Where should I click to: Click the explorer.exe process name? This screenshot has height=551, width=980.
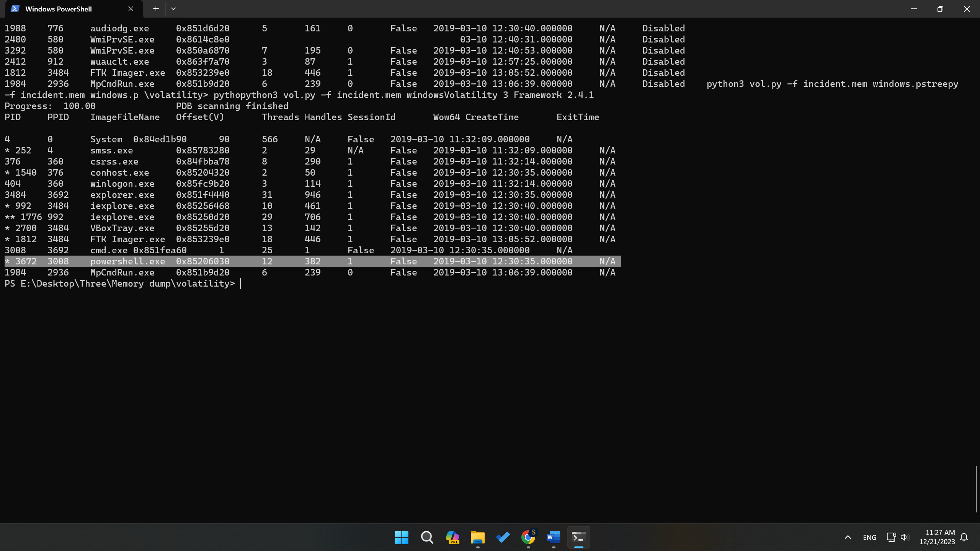122,195
